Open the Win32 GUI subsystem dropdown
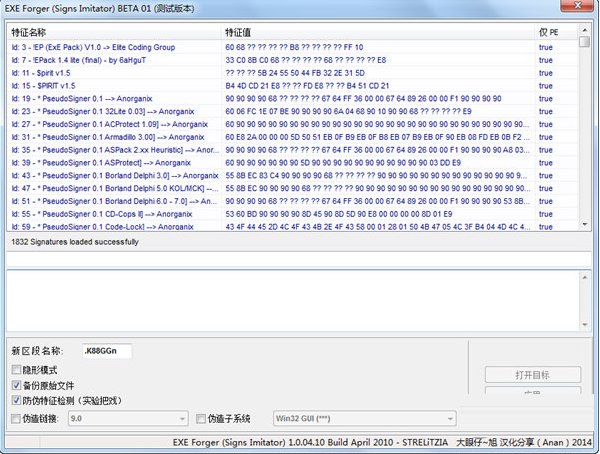 click(365, 418)
